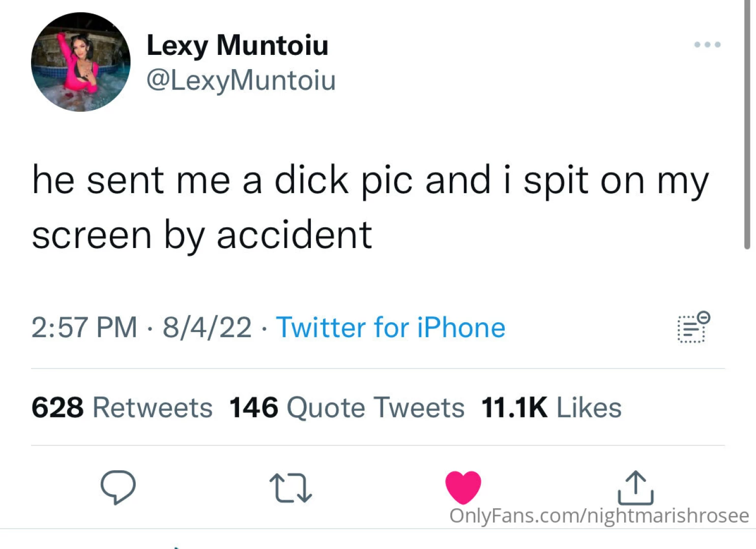Click the word 'screen' in the tweet
Image resolution: width=756 pixels, height=549 pixels.
click(92, 235)
